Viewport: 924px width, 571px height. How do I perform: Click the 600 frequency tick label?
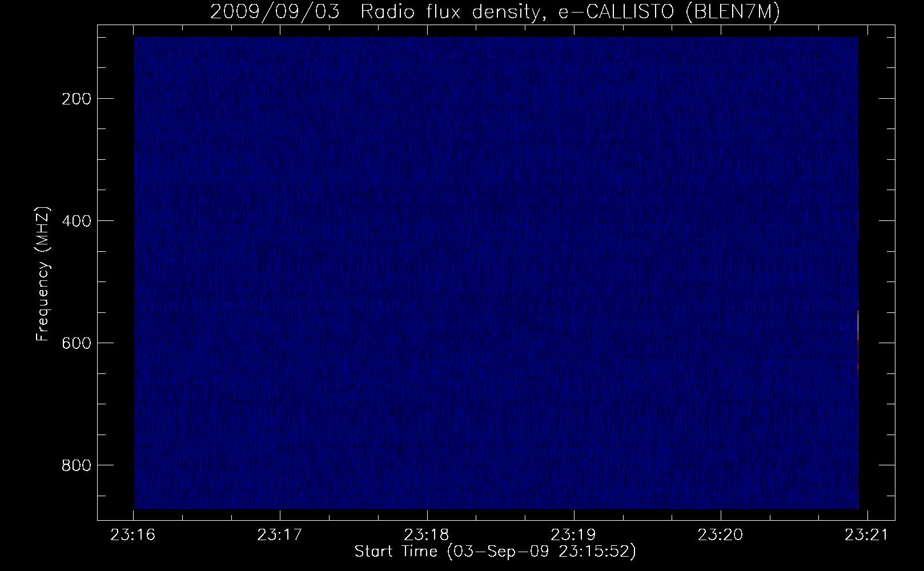[x=75, y=343]
